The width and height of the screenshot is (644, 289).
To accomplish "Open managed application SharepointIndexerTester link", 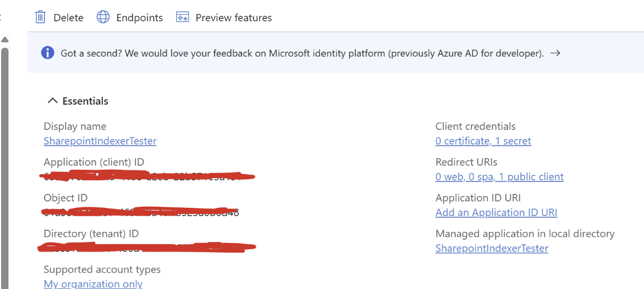I will coord(491,248).
